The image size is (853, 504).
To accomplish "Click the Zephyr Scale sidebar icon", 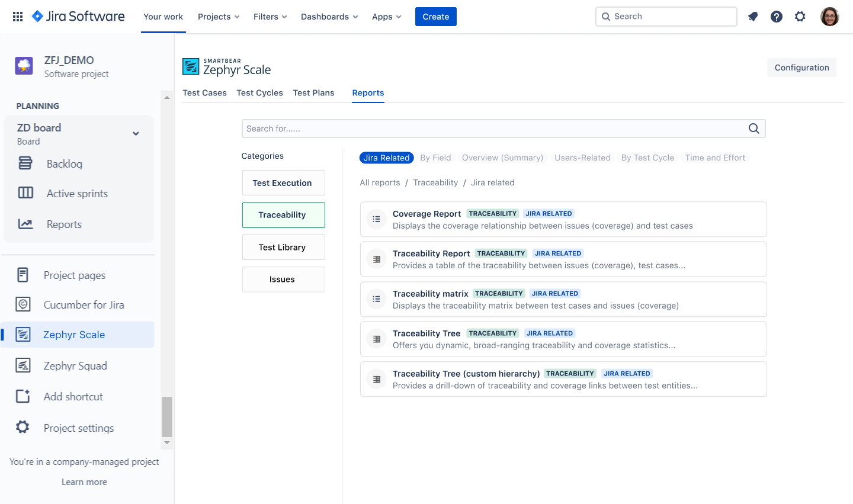I will click(x=23, y=335).
